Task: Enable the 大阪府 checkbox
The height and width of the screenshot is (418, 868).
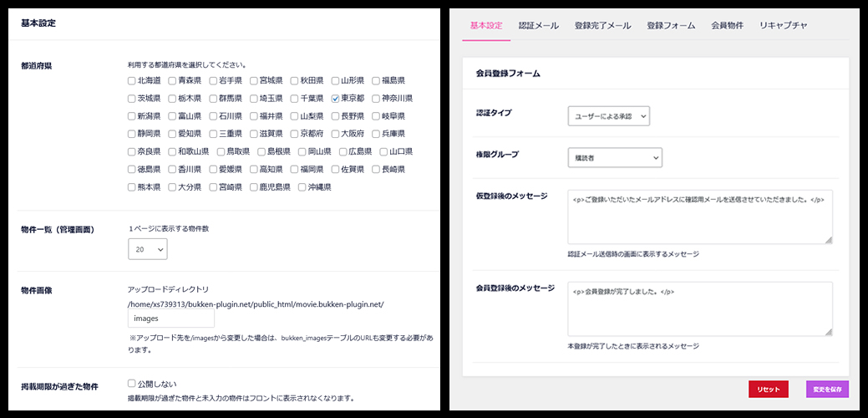Action: point(336,134)
